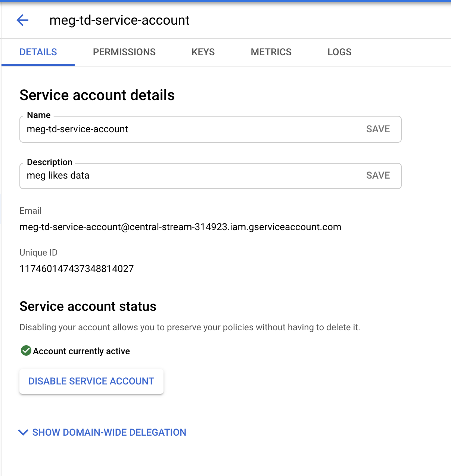Screen dimensions: 451x476
Task: Switch to the DETAILS tab
Action: coord(38,52)
